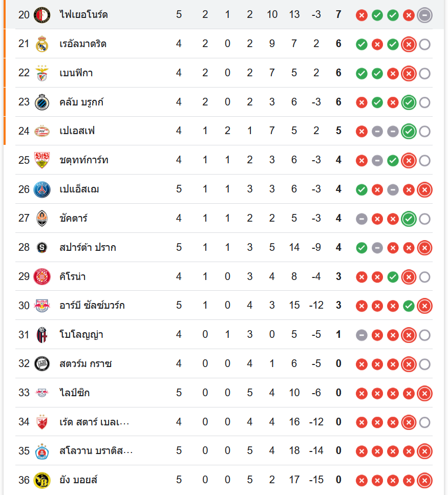Screen dimensions: 448x495
Task: Select the ไลป์ซิก team name
Action: [x=75, y=393]
